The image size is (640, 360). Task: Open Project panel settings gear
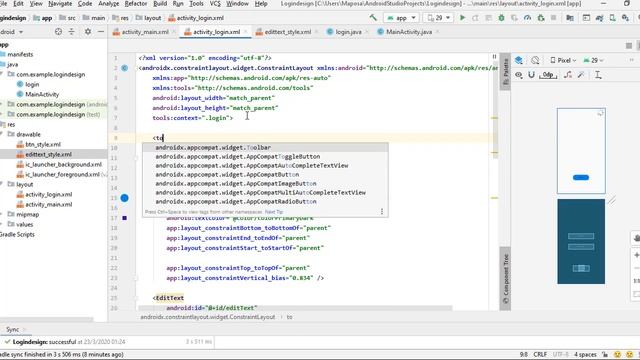click(x=88, y=31)
